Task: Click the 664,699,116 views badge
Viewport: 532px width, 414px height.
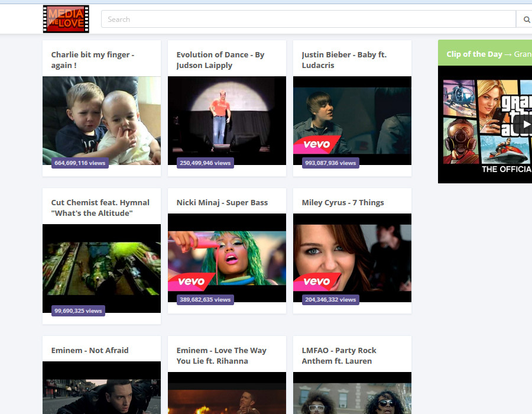Action: click(80, 163)
